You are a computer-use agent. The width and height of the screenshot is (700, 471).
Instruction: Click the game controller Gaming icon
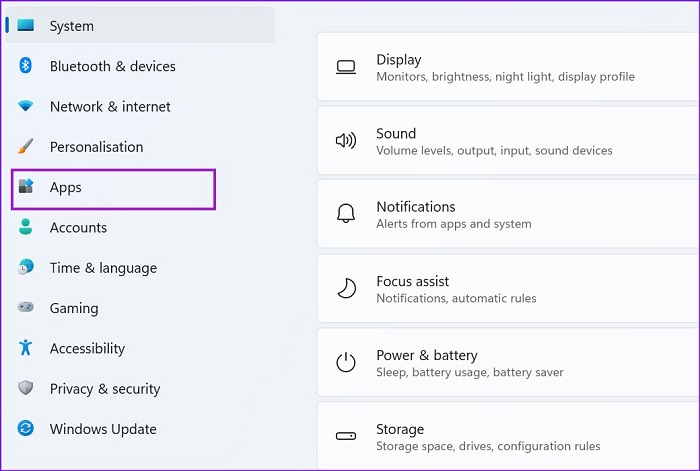tap(25, 307)
